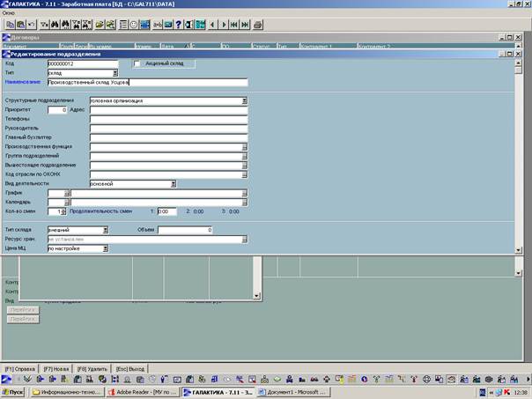Expand the Цена МЦ dropdown
Viewport: 532px width, 399px height.
pos(106,248)
